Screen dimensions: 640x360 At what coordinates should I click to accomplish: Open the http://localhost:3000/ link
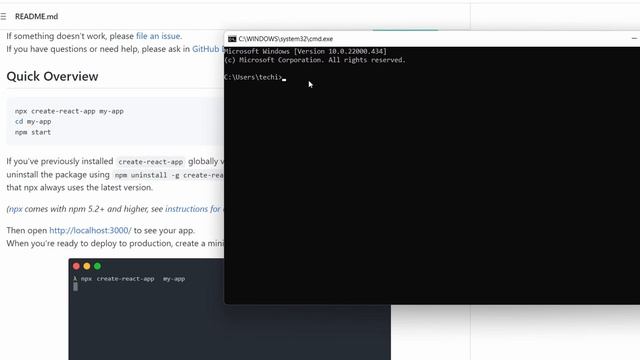click(x=90, y=230)
